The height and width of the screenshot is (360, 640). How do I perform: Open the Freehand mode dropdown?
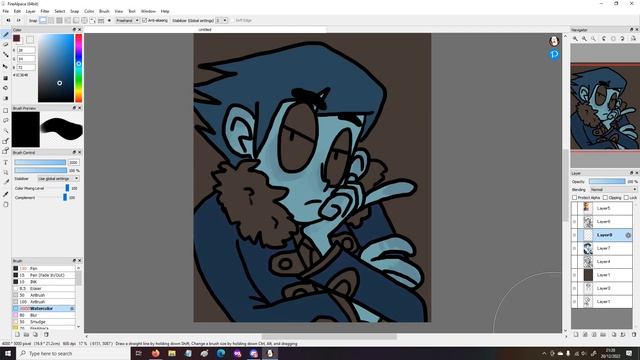point(127,20)
